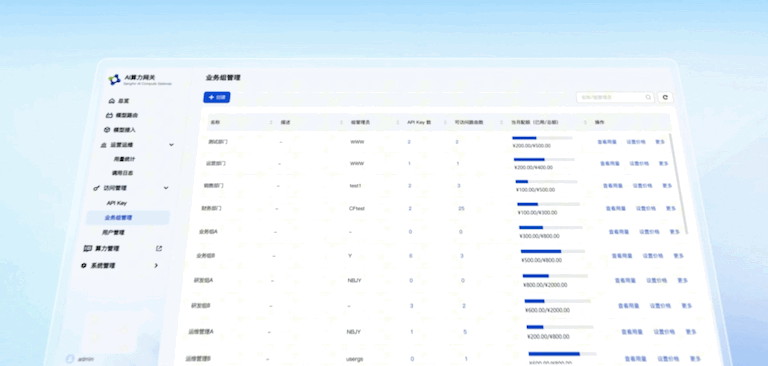Click group admin usergs cell

pyautogui.click(x=355, y=359)
